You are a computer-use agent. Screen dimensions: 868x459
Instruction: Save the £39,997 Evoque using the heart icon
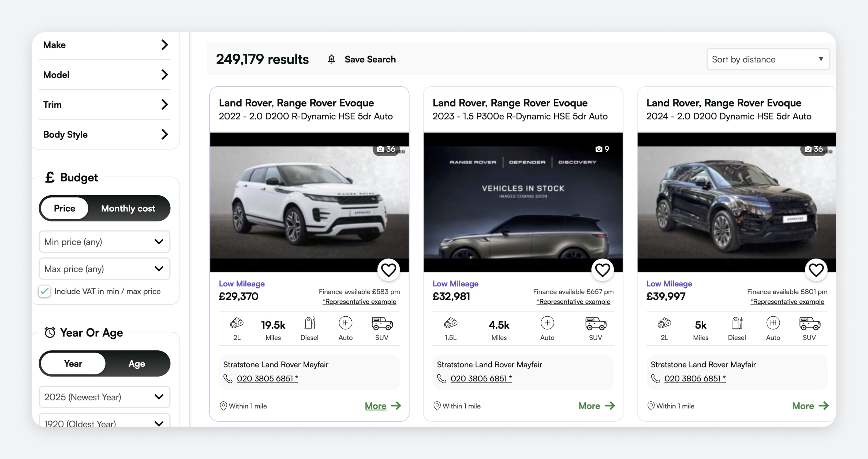(x=816, y=270)
